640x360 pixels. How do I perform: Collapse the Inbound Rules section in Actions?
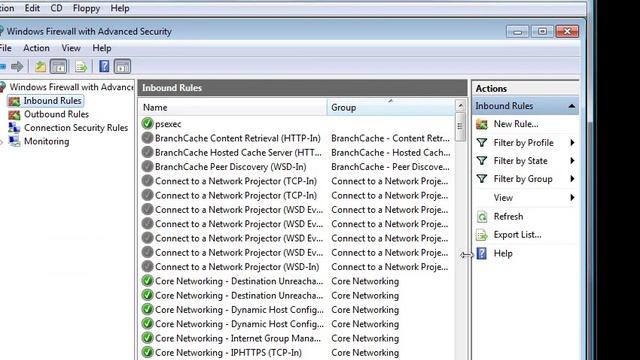coord(572,106)
